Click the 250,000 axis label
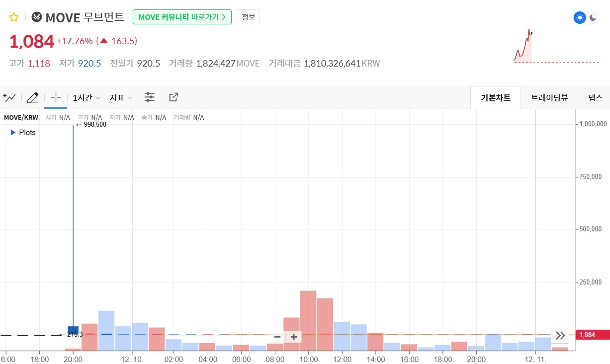The height and width of the screenshot is (364, 610). pyautogui.click(x=591, y=282)
